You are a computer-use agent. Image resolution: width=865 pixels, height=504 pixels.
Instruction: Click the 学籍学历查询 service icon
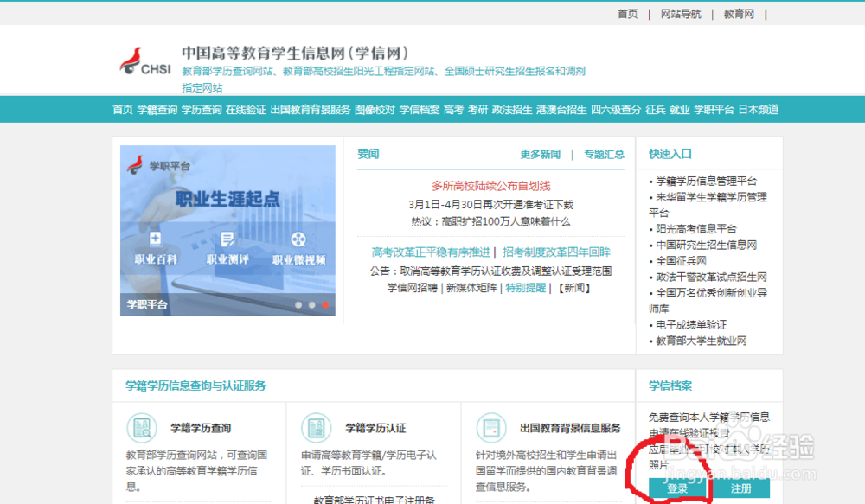click(x=142, y=428)
